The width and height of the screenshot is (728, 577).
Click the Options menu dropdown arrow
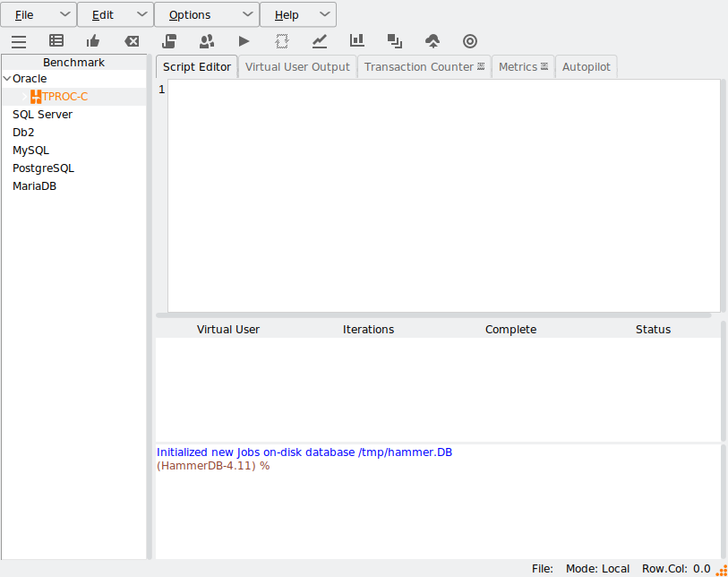pyautogui.click(x=248, y=14)
